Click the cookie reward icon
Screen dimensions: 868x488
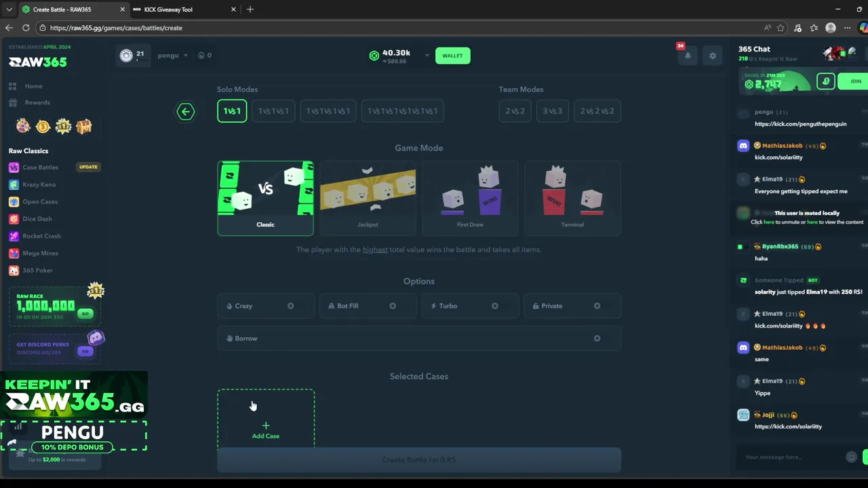[23, 126]
